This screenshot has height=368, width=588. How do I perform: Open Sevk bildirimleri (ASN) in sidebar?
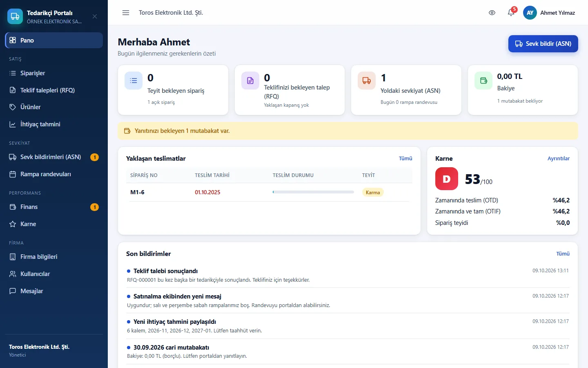54,157
